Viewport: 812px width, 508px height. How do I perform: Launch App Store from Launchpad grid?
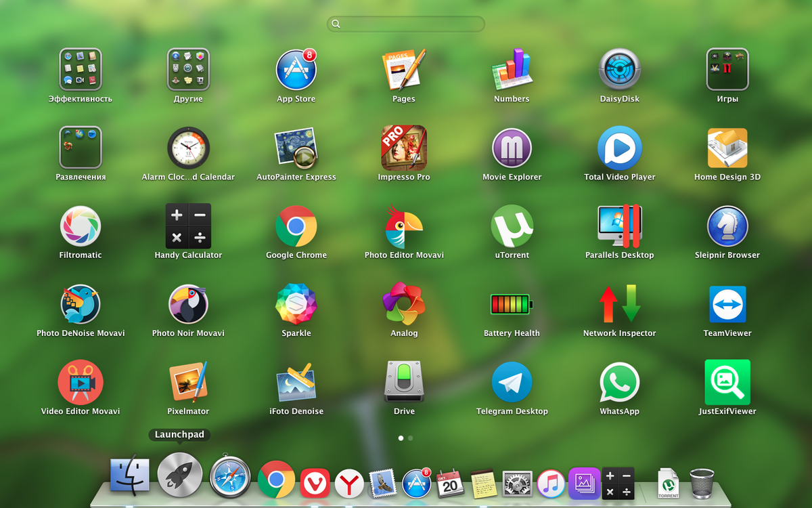point(296,69)
